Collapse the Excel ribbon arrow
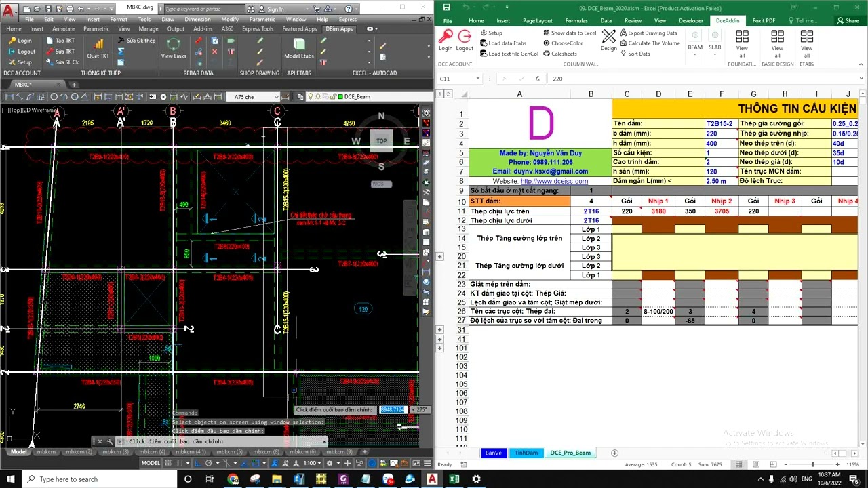The width and height of the screenshot is (868, 488). (x=861, y=64)
